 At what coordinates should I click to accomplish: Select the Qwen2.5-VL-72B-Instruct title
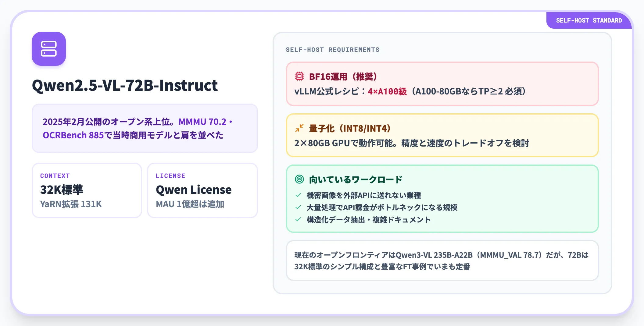coord(125,85)
